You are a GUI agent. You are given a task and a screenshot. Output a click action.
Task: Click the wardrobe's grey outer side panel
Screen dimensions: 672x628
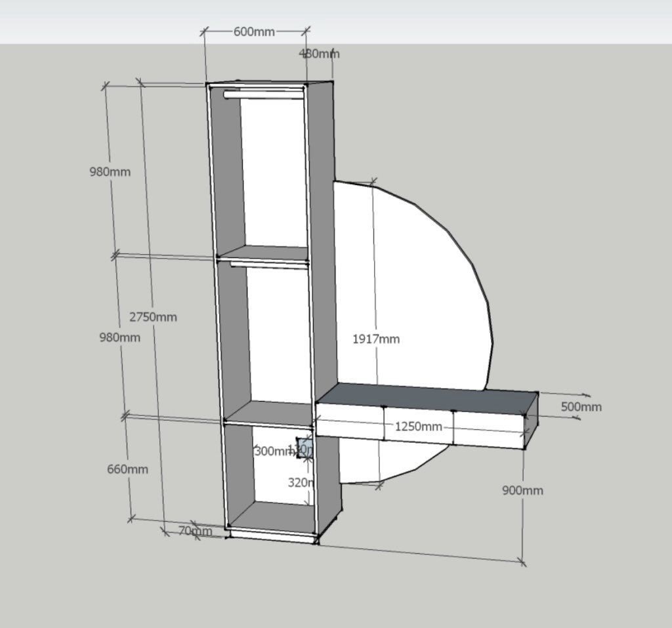pyautogui.click(x=324, y=300)
